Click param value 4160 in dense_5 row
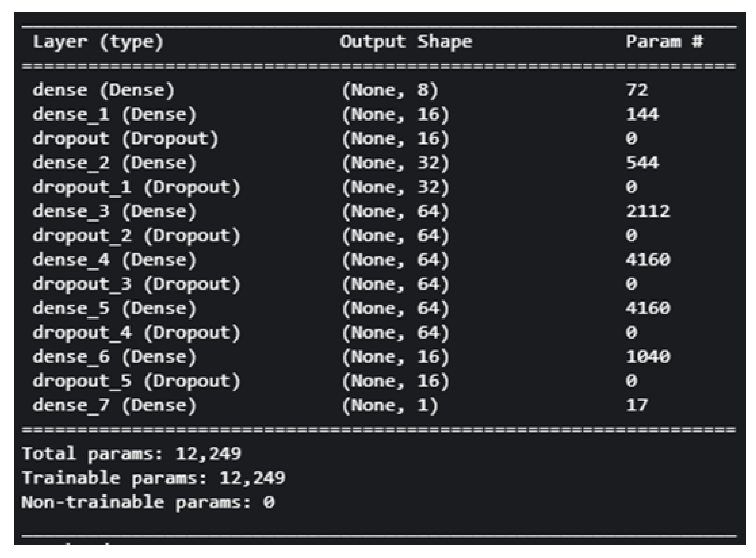Screen dimensions: 756x558 [648, 308]
